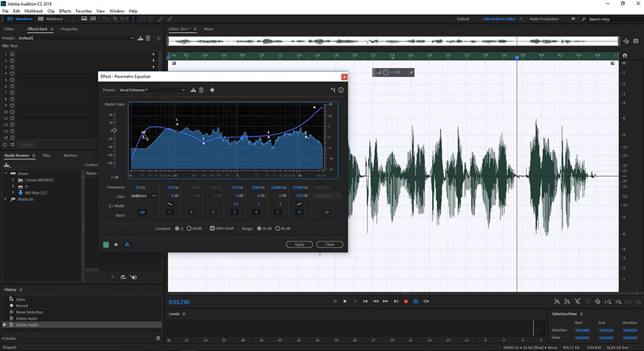Viewport: 644px width, 351px height.
Task: Toggle equalizer effect power state
Action: (x=106, y=245)
